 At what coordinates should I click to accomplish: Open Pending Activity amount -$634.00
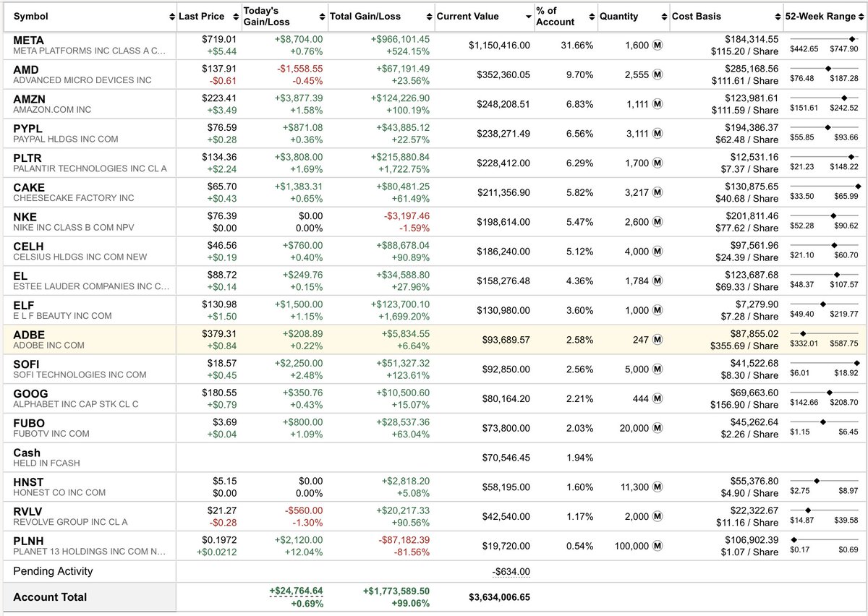511,572
